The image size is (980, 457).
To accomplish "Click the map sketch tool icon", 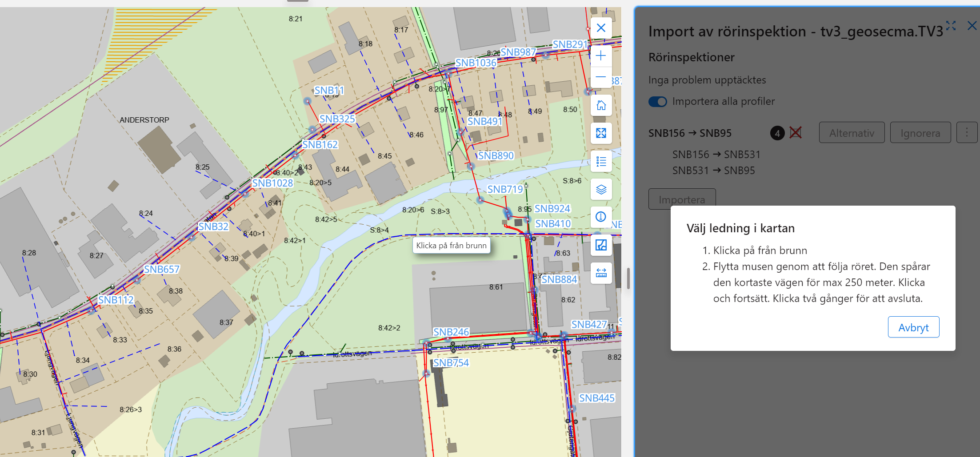I will tap(601, 245).
